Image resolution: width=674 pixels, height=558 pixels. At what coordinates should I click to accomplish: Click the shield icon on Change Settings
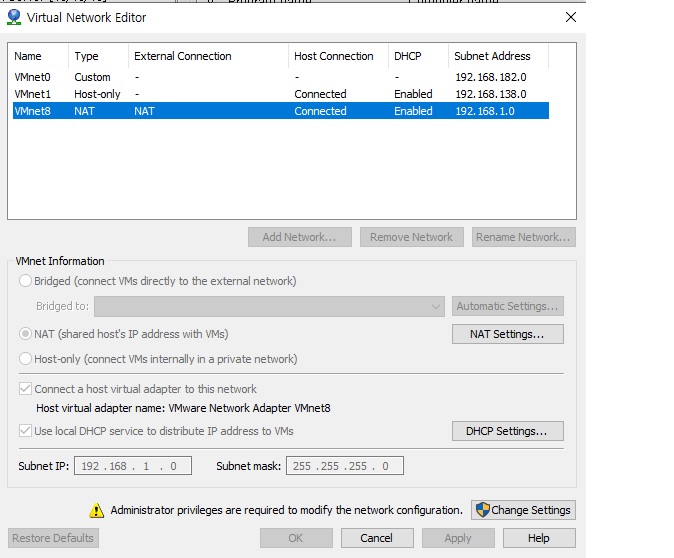[483, 510]
